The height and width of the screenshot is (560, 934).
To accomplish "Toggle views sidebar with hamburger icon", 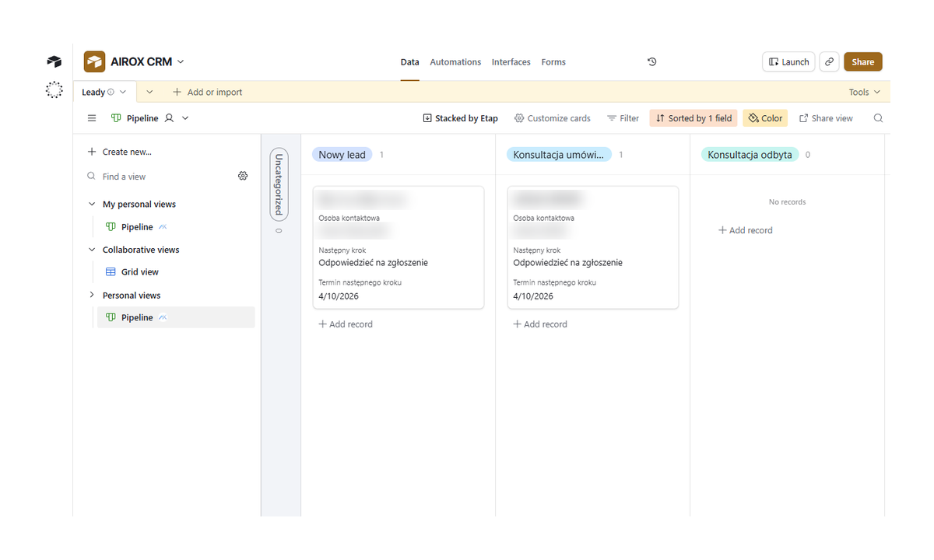I will (x=92, y=118).
